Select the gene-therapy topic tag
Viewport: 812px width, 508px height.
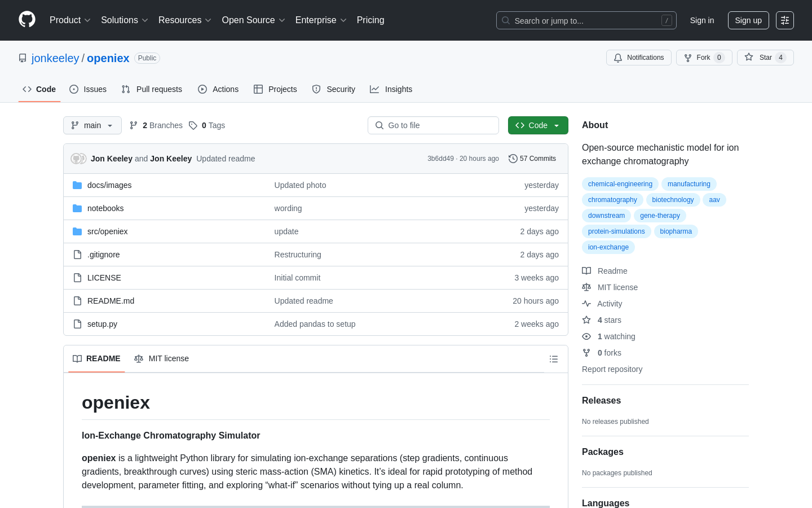coord(660,216)
